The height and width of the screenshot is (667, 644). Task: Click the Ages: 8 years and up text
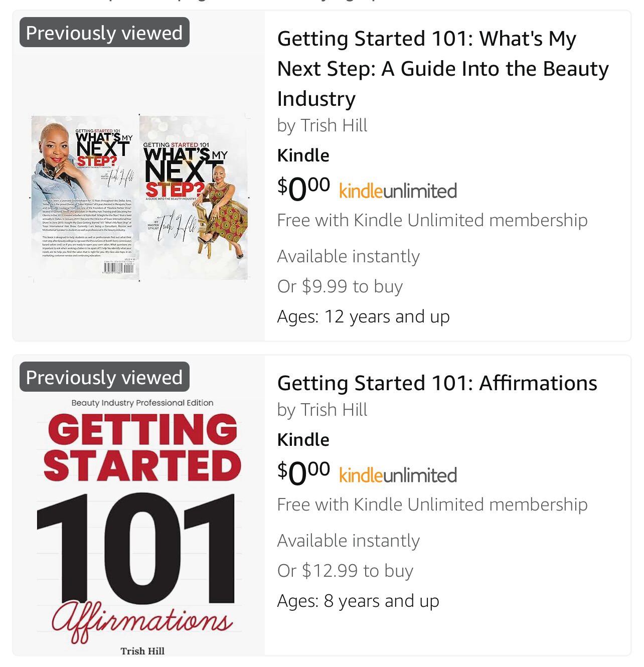358,601
